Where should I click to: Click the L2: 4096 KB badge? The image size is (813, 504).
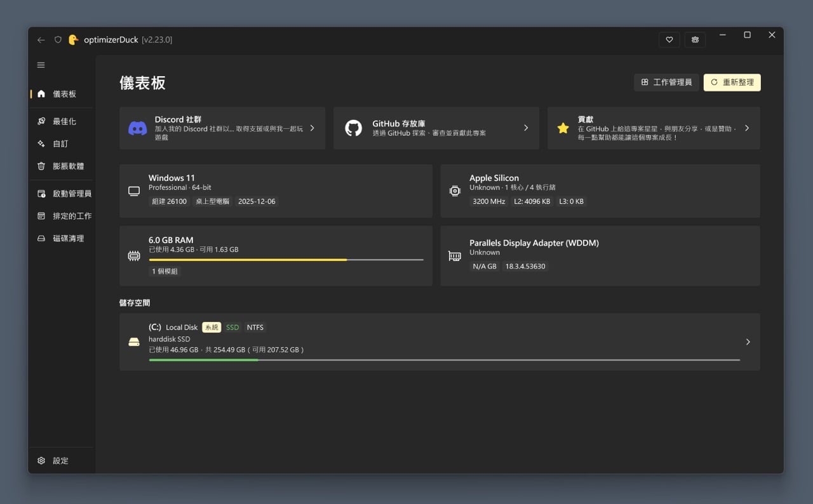tap(532, 201)
